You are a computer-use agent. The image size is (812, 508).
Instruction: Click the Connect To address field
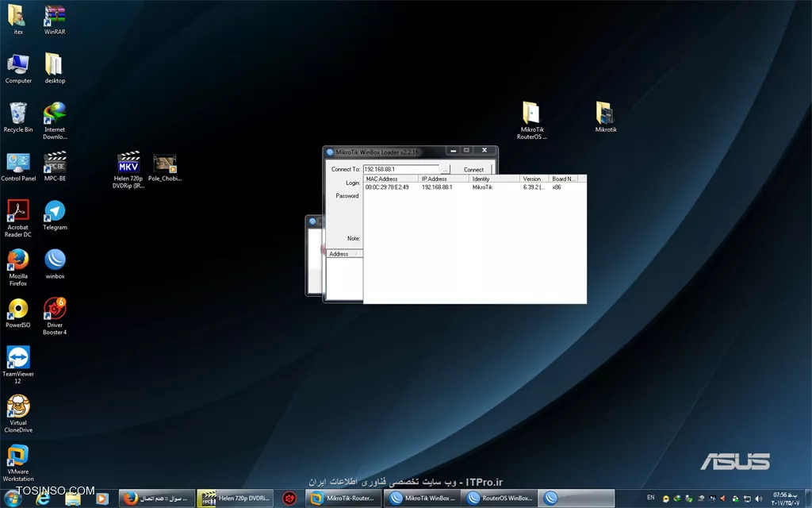coord(400,169)
